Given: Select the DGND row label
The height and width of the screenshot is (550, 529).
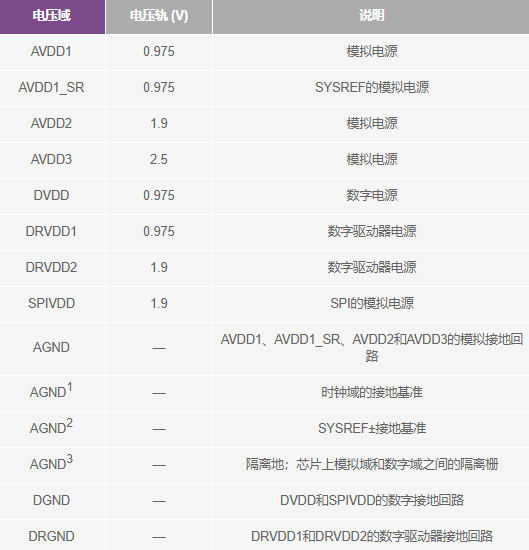Looking at the screenshot, I should tap(51, 501).
